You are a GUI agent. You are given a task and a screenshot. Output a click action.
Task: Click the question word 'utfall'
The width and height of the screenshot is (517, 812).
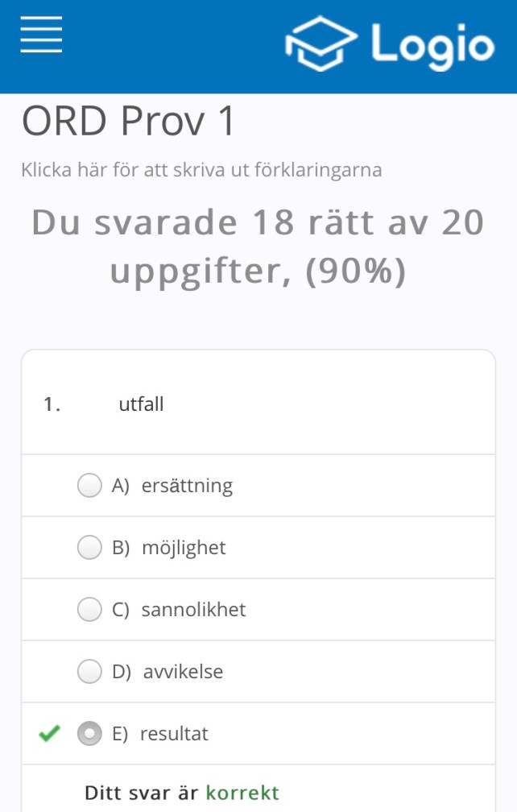[x=141, y=404]
